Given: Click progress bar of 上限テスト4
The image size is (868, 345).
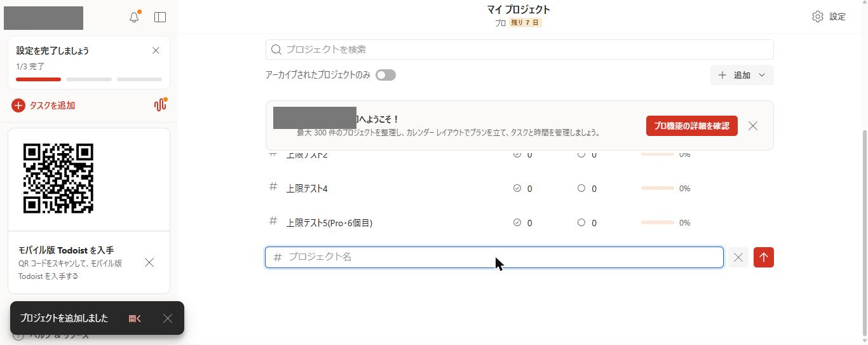Looking at the screenshot, I should [658, 188].
